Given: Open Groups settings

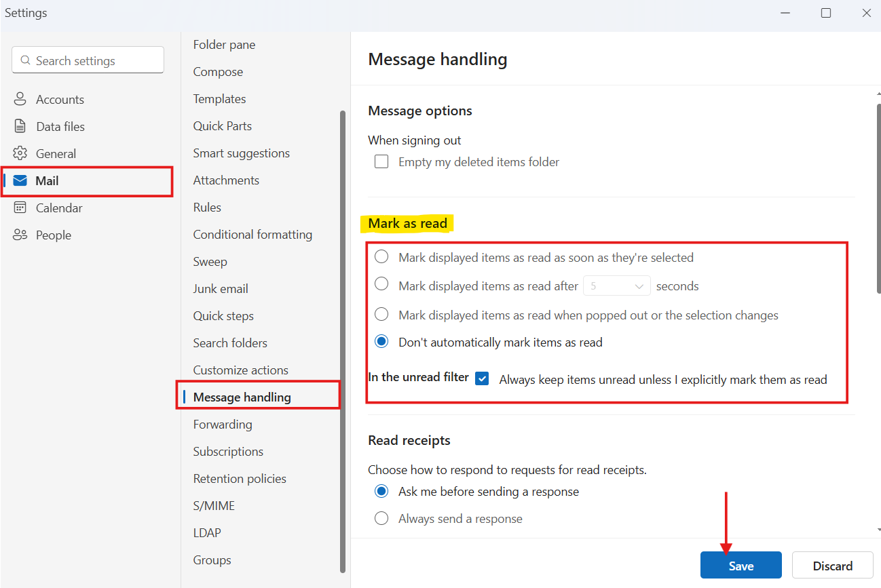Looking at the screenshot, I should tap(212, 560).
